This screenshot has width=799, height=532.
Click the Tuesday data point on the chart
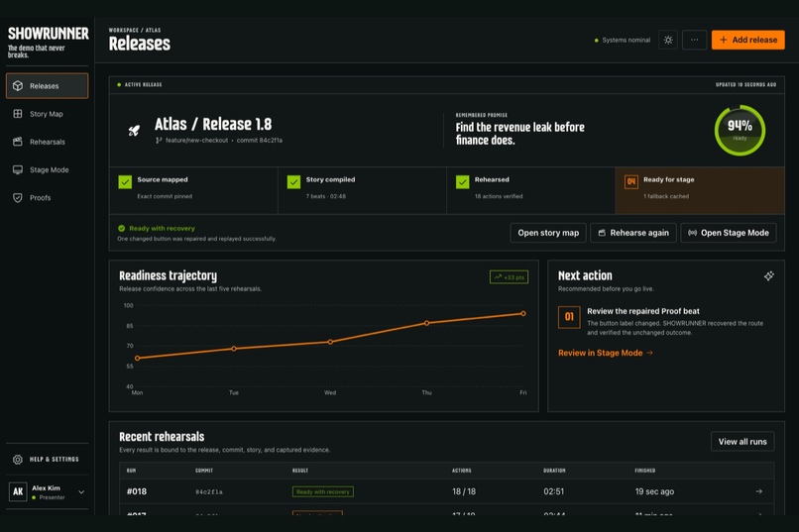click(x=234, y=349)
